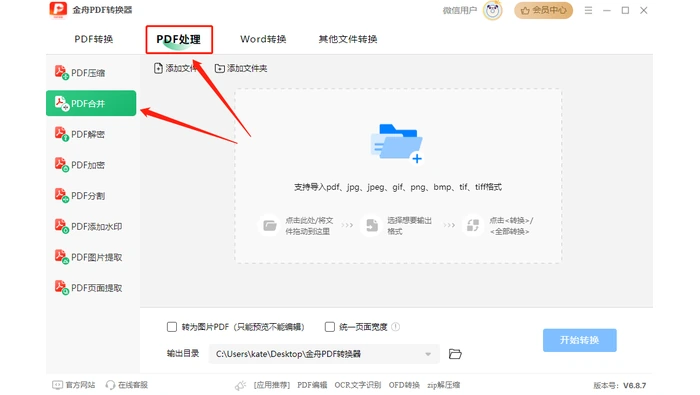
Task: Open the PDF分割 function
Action: click(x=91, y=195)
